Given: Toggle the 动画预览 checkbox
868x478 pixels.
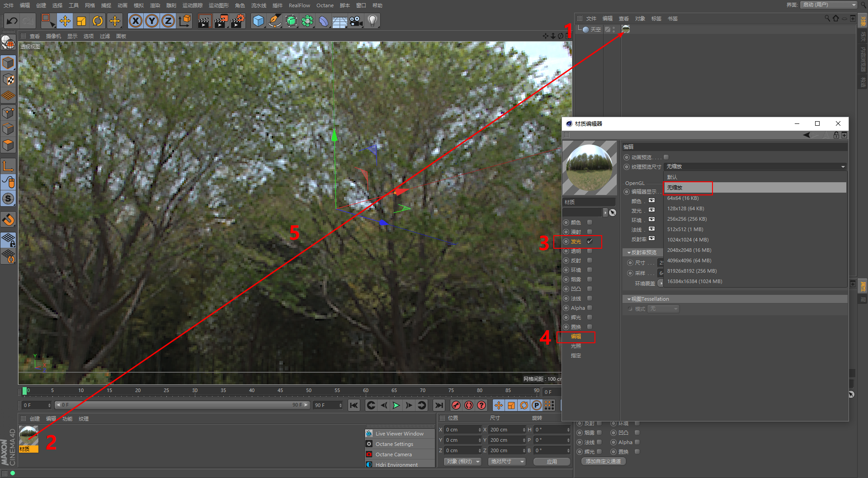Looking at the screenshot, I should pos(666,157).
